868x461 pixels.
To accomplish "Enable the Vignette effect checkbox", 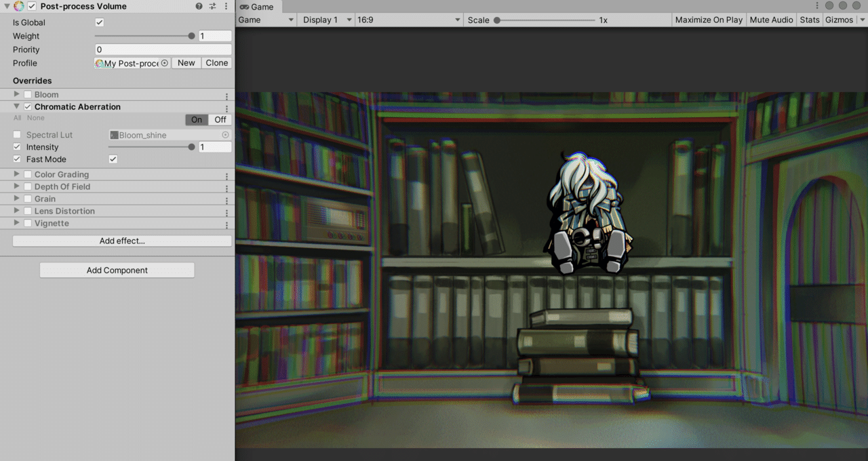I will (x=28, y=223).
